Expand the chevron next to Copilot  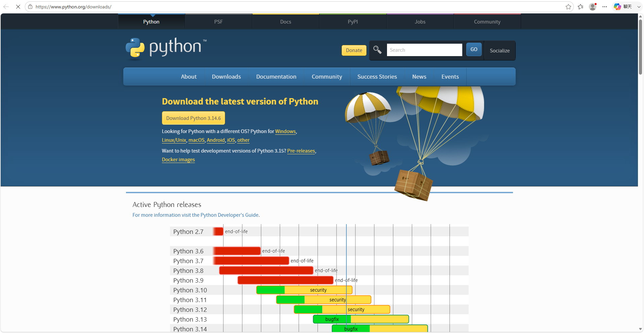pos(639,7)
